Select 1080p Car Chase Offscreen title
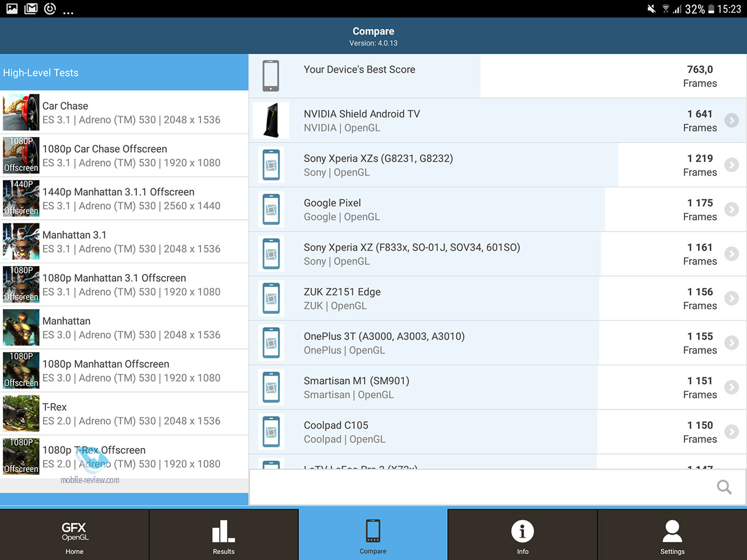 coord(104,149)
